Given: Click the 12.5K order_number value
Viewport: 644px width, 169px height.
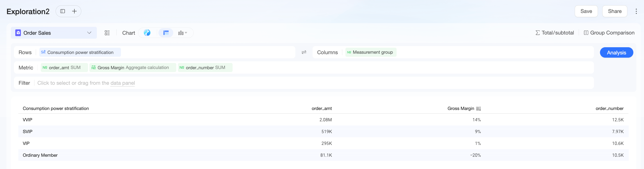Looking at the screenshot, I should click(x=618, y=120).
